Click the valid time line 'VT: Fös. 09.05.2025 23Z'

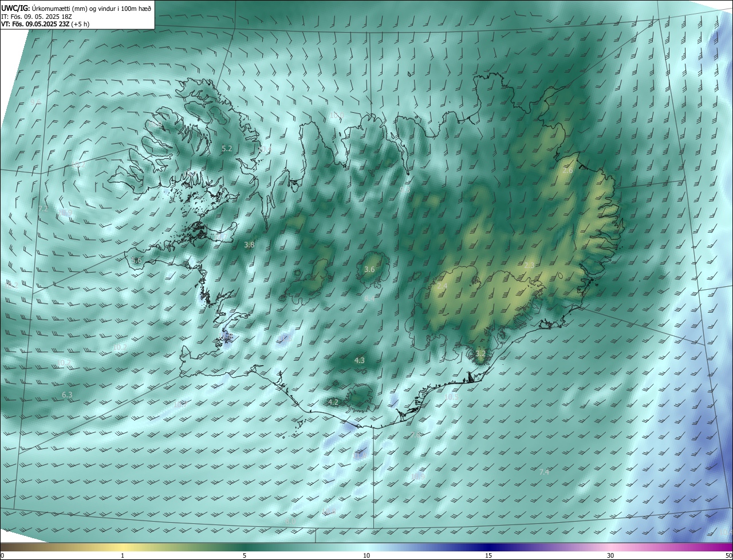coord(36,24)
